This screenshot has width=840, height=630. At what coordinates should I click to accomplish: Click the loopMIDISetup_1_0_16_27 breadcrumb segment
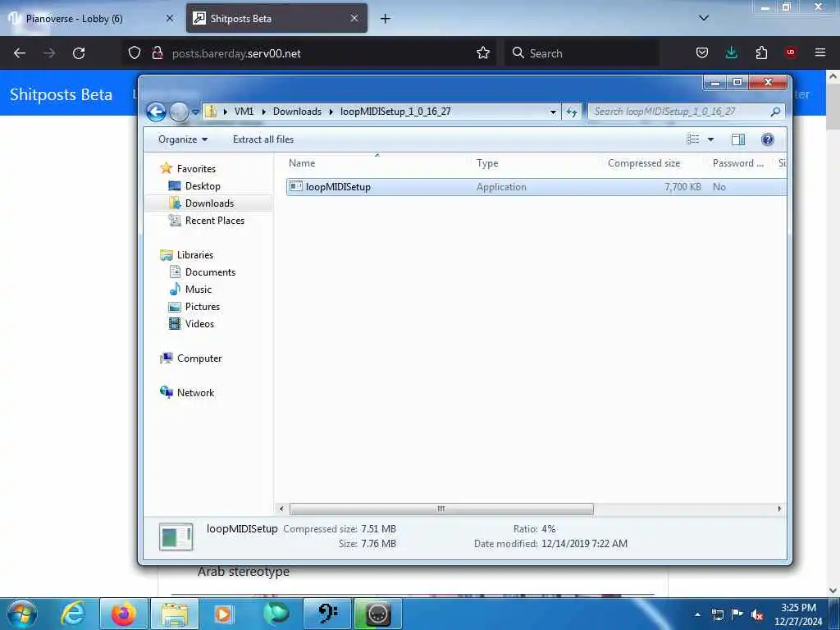395,112
